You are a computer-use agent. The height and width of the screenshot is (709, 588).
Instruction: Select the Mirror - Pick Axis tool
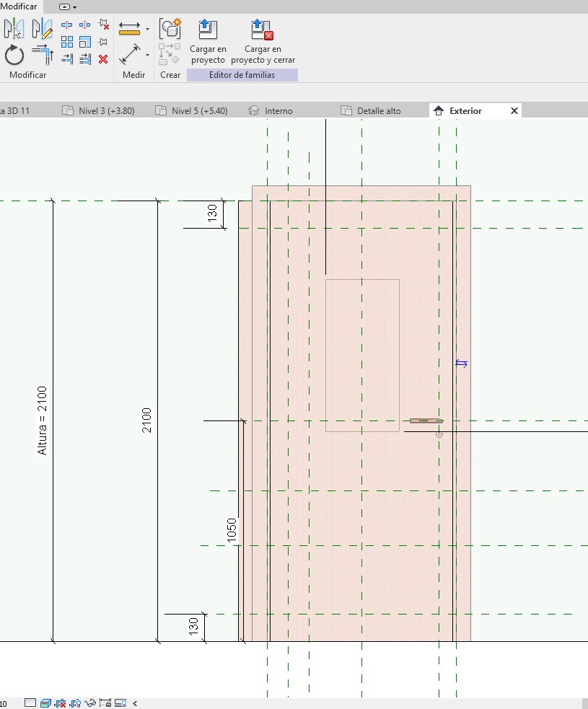[14, 29]
